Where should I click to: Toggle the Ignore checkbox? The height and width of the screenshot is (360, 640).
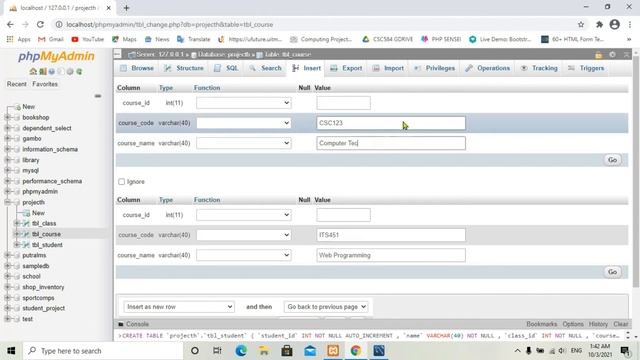click(121, 182)
